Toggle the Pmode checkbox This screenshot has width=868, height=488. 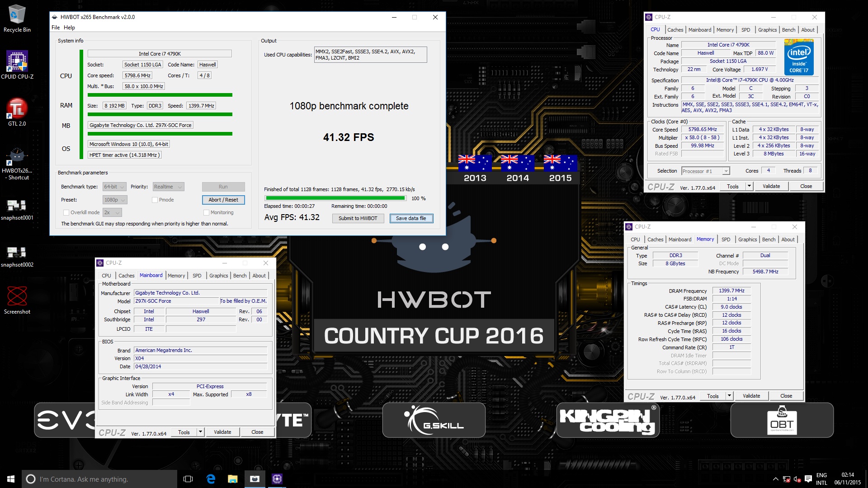pyautogui.click(x=155, y=200)
